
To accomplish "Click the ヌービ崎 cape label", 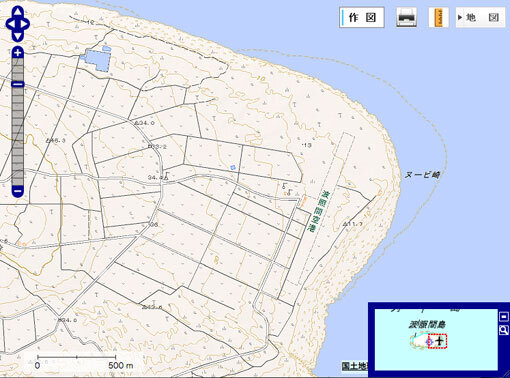I will (422, 174).
